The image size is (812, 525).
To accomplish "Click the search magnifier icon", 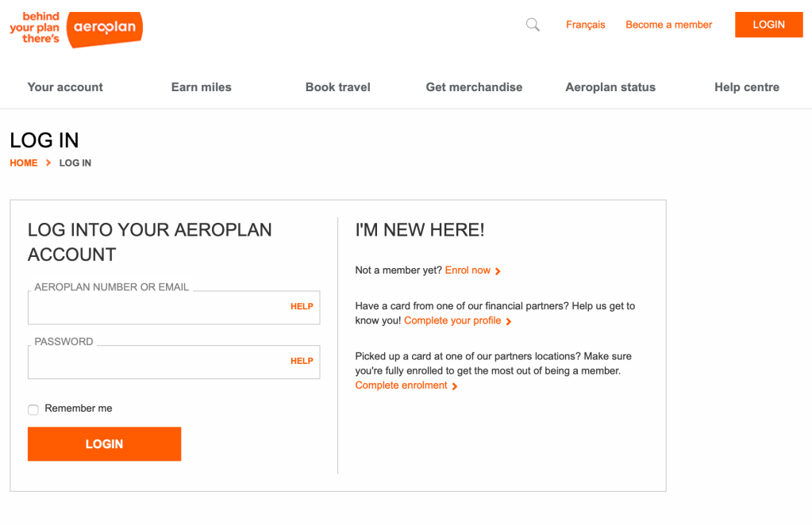I will click(x=533, y=25).
